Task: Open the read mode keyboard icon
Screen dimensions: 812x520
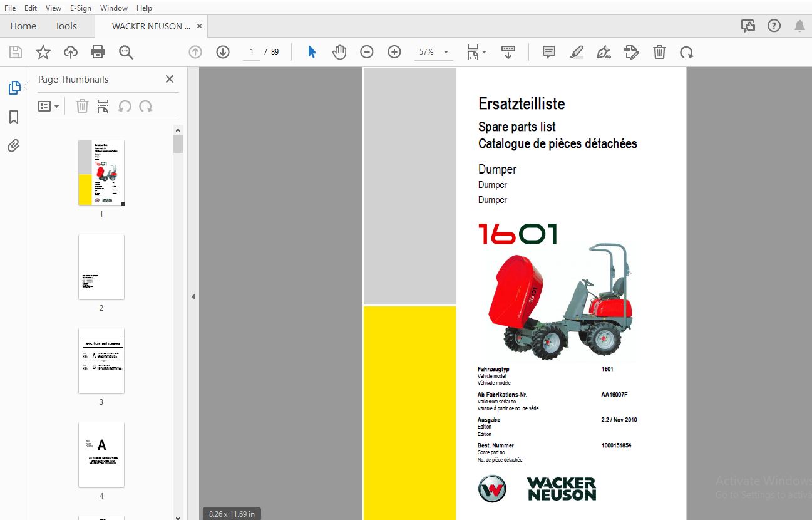Action: pyautogui.click(x=508, y=52)
